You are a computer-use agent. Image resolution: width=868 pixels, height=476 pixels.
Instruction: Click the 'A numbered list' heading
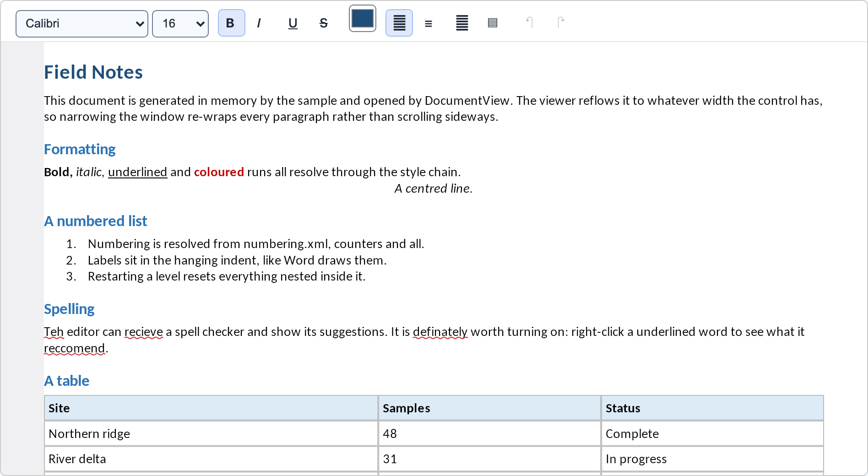(x=96, y=221)
